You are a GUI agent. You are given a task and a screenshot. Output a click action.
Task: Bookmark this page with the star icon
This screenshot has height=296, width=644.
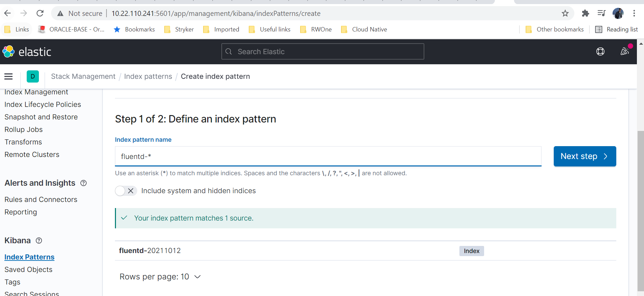[x=565, y=14]
